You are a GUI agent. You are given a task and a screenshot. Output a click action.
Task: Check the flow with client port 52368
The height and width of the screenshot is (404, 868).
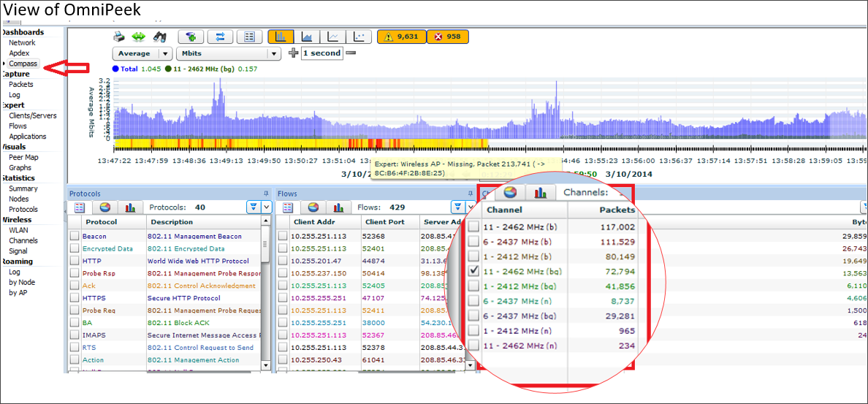[x=282, y=236]
